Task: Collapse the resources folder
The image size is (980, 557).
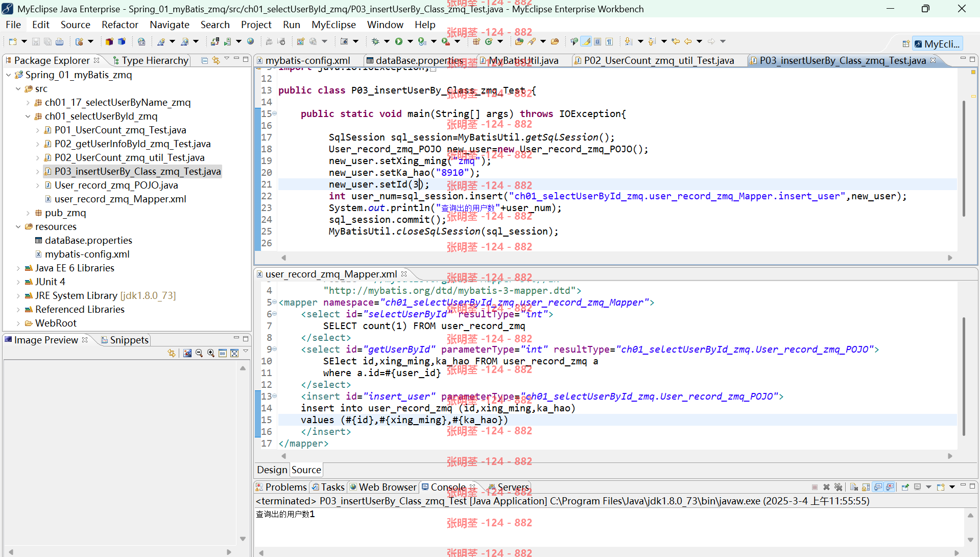Action: tap(18, 227)
